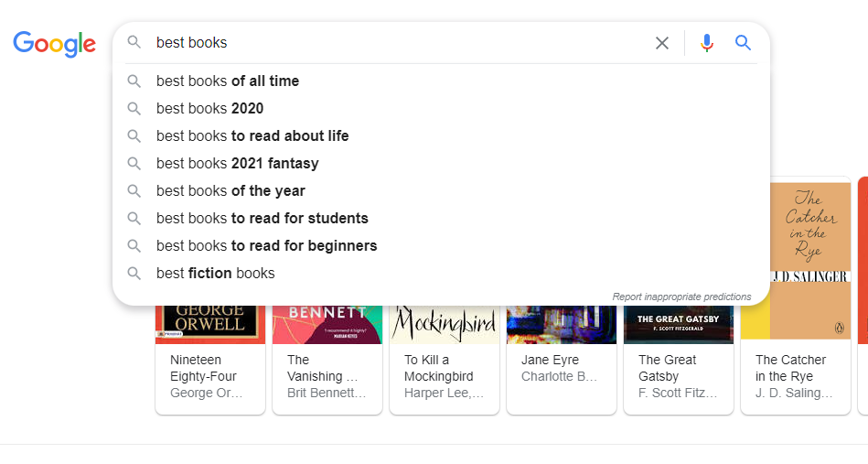Clear the search box with X icon

(662, 43)
